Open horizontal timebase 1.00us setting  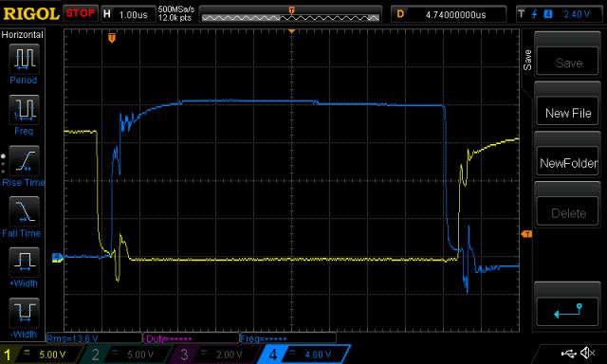[x=128, y=15]
